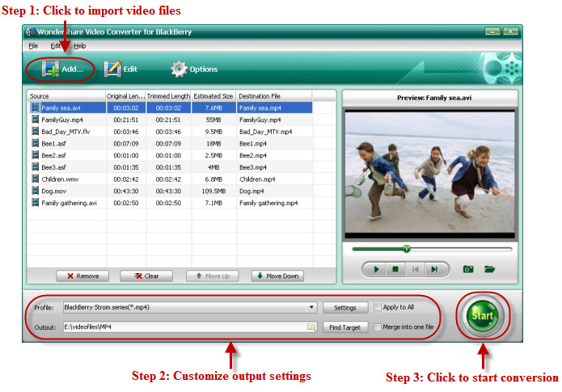Screen dimensions: 562x392
Task: Browse output folder icon in Output field
Action: coord(311,327)
